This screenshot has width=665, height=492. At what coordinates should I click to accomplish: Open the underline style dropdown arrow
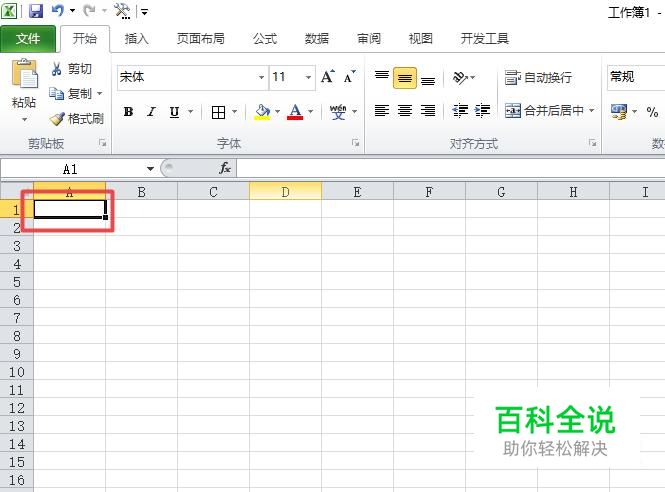pos(190,112)
